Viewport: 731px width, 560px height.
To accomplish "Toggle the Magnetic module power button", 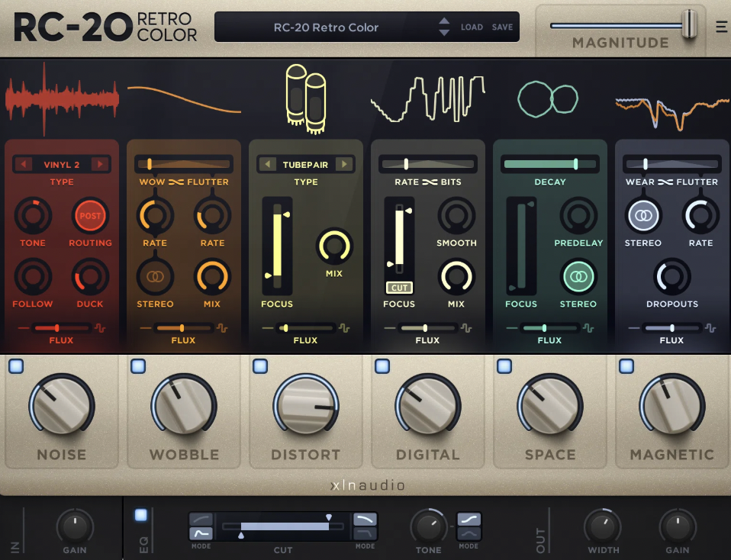I will (626, 366).
